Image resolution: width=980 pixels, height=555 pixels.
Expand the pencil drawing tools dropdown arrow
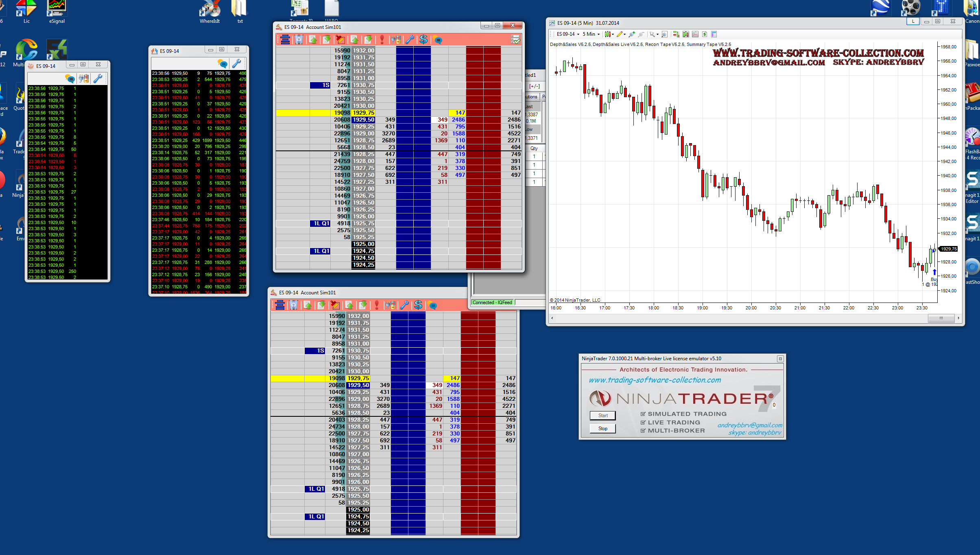624,35
